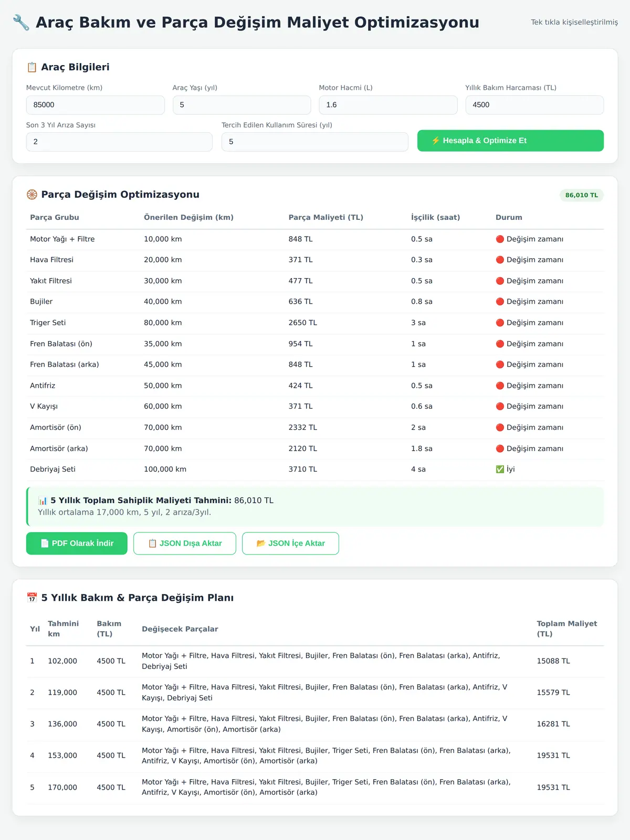Import data using JSON İçe Aktar
630x840 pixels.
point(290,544)
